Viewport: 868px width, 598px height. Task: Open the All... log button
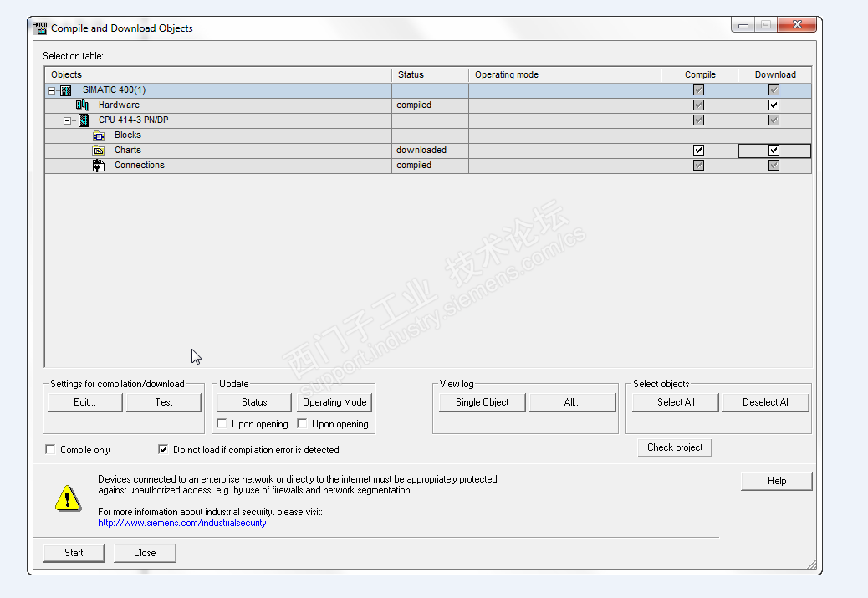tap(572, 402)
